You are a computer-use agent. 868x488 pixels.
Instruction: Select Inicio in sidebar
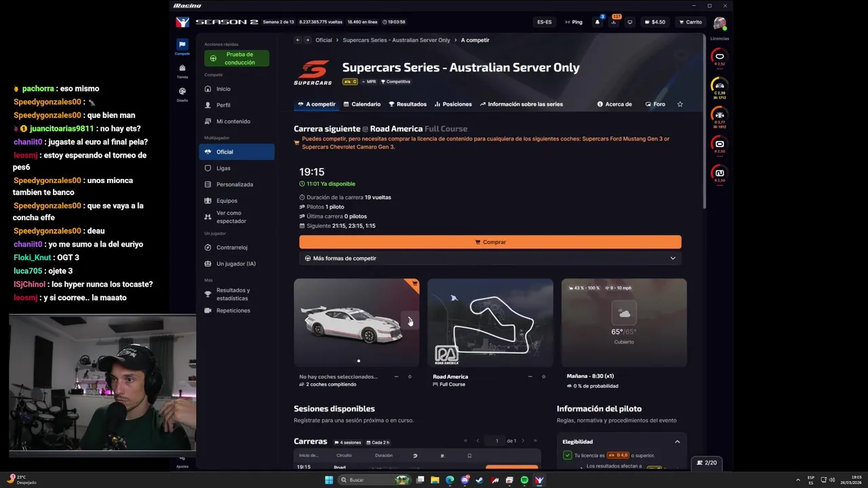pos(237,89)
